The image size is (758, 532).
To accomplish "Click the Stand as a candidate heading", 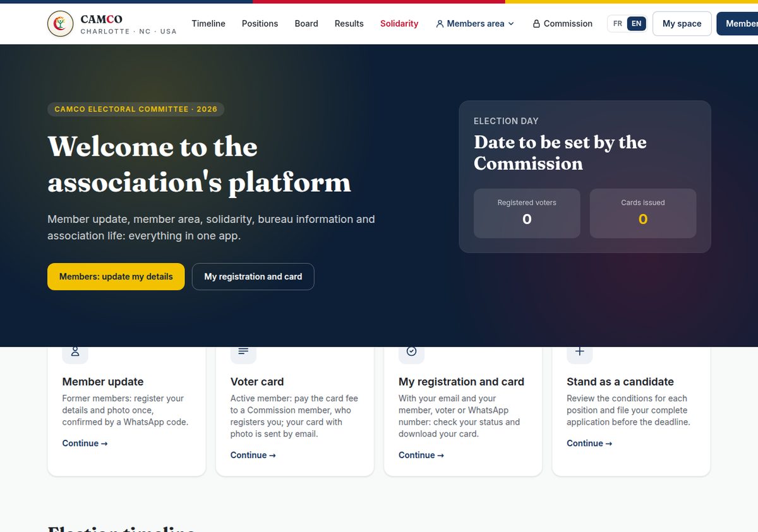I will (x=620, y=382).
